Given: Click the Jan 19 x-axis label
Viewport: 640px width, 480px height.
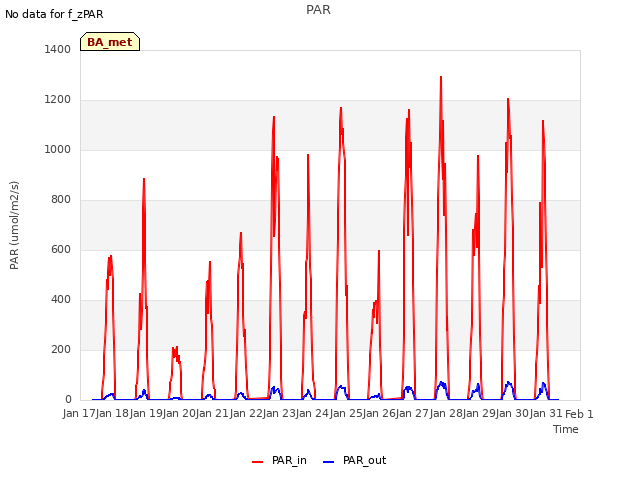Looking at the screenshot, I should click(146, 413).
